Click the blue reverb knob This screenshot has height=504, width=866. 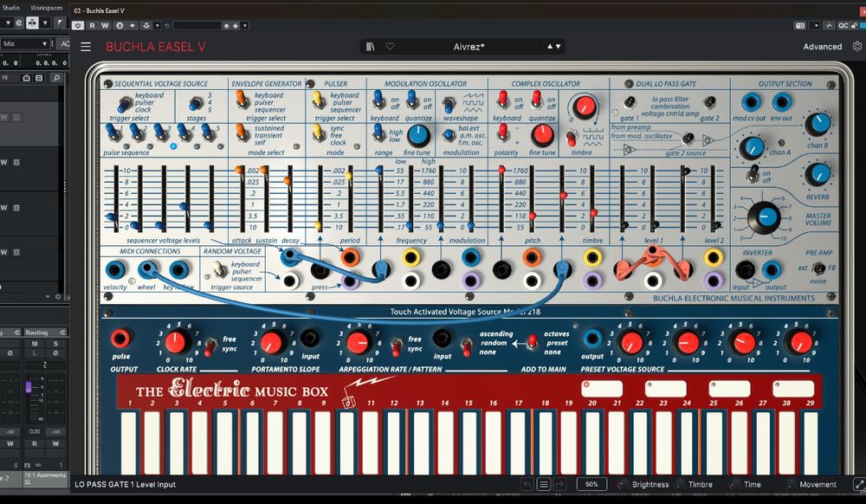coord(818,174)
